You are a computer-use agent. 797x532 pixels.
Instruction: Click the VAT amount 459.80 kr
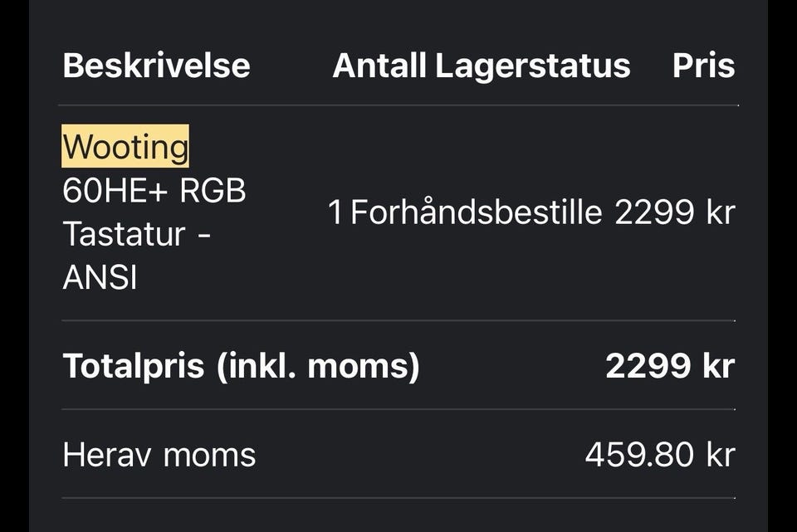click(660, 454)
